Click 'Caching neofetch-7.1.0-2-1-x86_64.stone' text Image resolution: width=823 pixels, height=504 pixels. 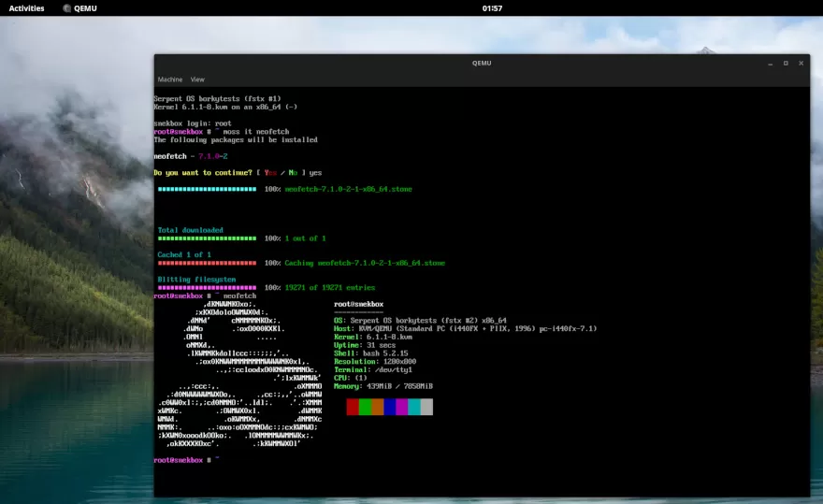click(x=365, y=263)
